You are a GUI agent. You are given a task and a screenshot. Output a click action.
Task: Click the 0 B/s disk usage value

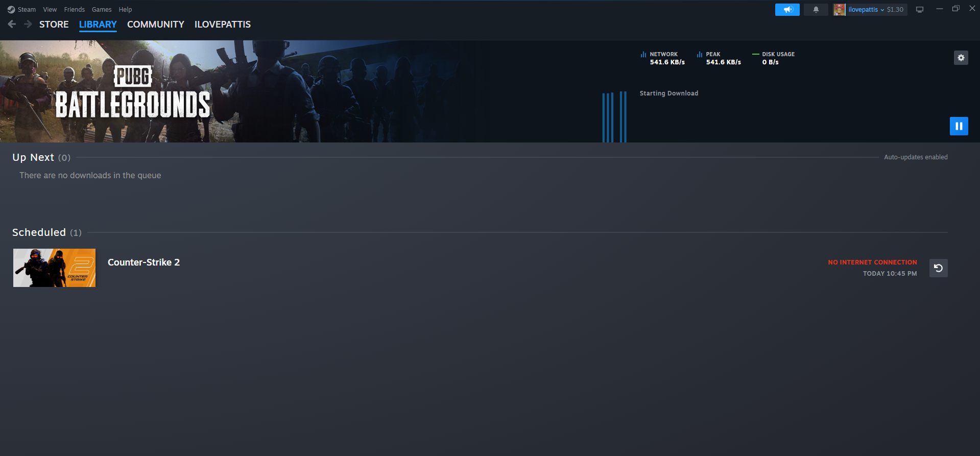[x=771, y=62]
